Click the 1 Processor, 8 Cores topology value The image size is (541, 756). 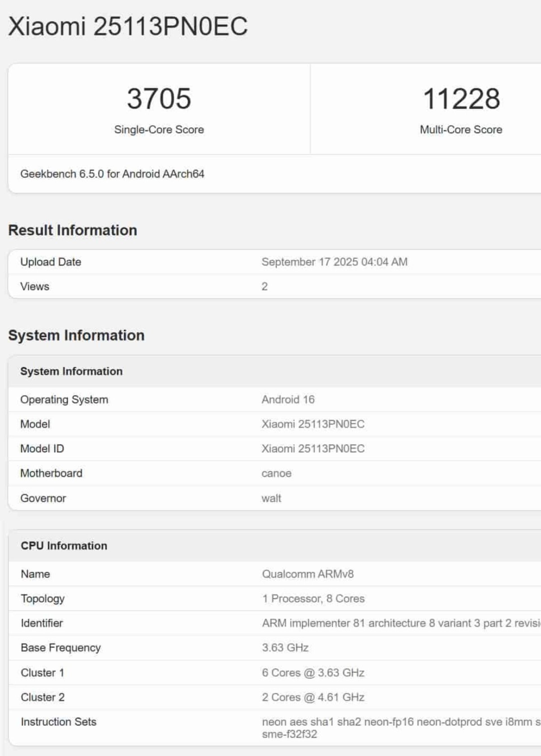pyautogui.click(x=313, y=599)
